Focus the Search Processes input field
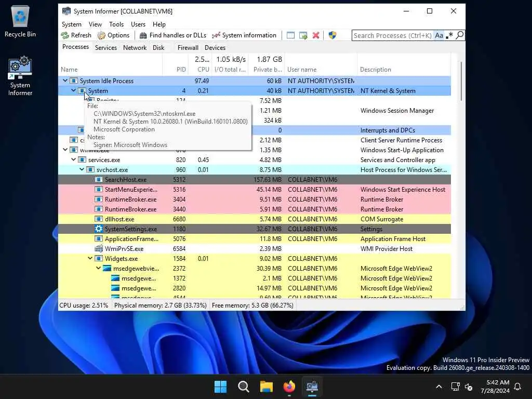The height and width of the screenshot is (399, 532). 393,35
